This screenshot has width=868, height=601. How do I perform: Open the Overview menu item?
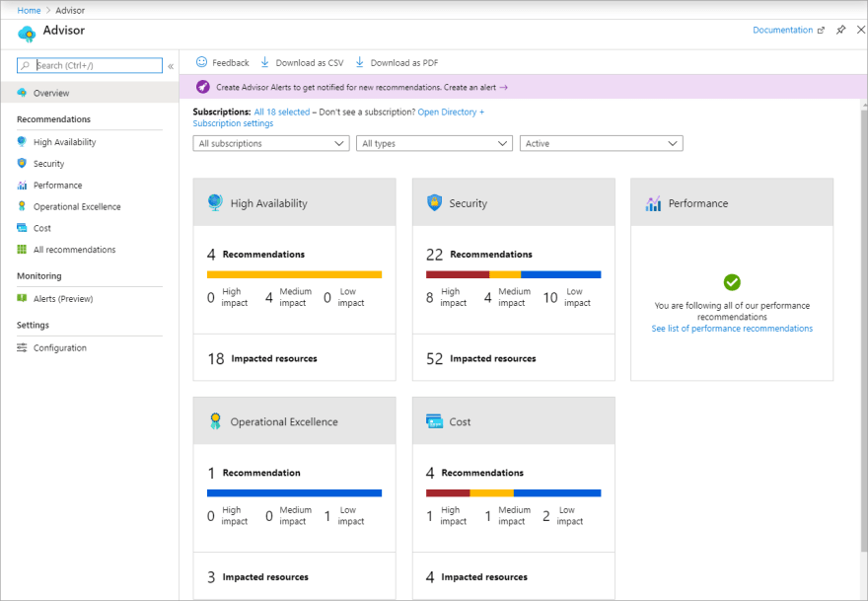point(90,93)
